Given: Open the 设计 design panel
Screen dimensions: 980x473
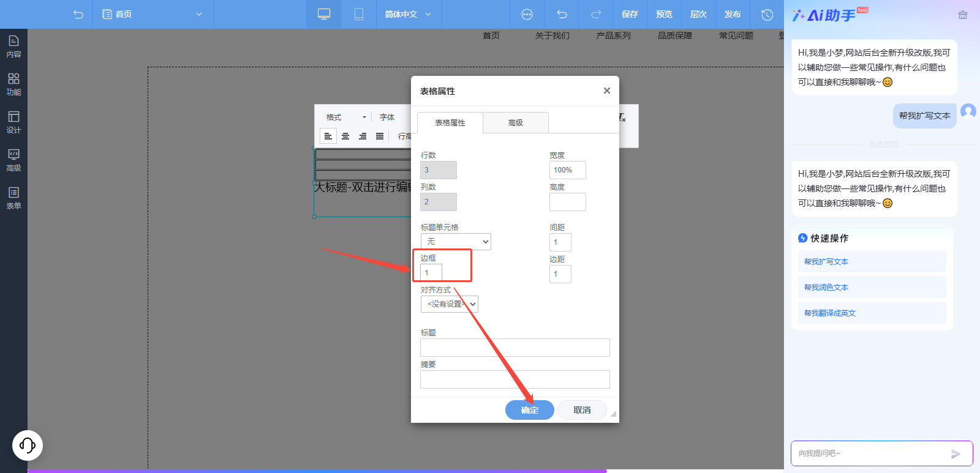Looking at the screenshot, I should (13, 122).
